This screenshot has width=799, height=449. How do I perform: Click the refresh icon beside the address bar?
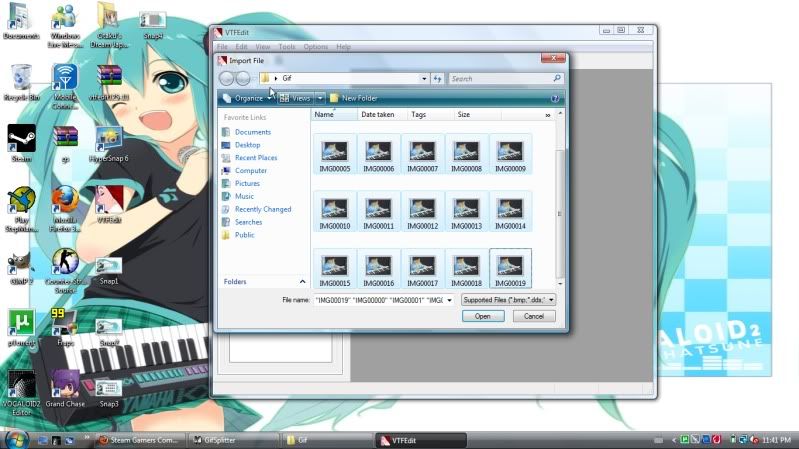(x=438, y=78)
